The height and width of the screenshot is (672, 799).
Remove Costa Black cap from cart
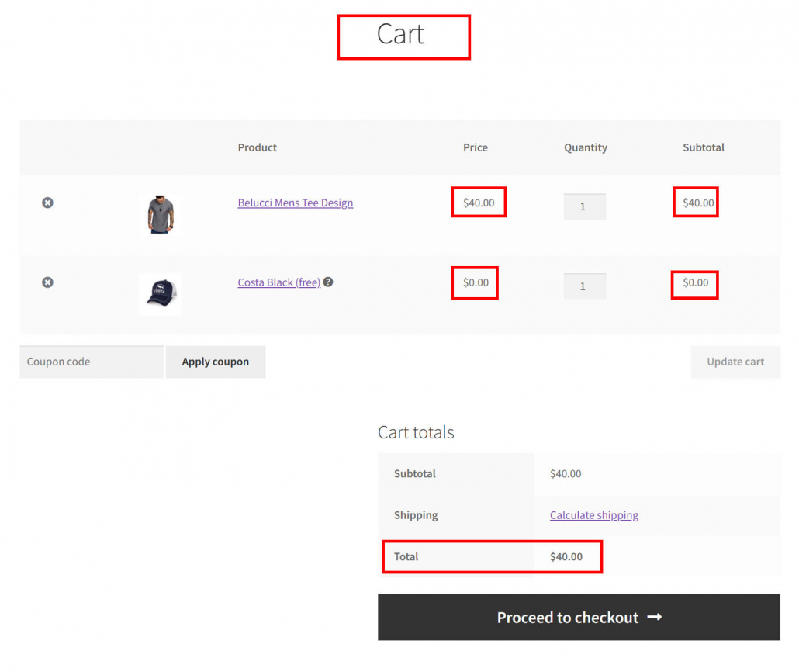coord(47,282)
